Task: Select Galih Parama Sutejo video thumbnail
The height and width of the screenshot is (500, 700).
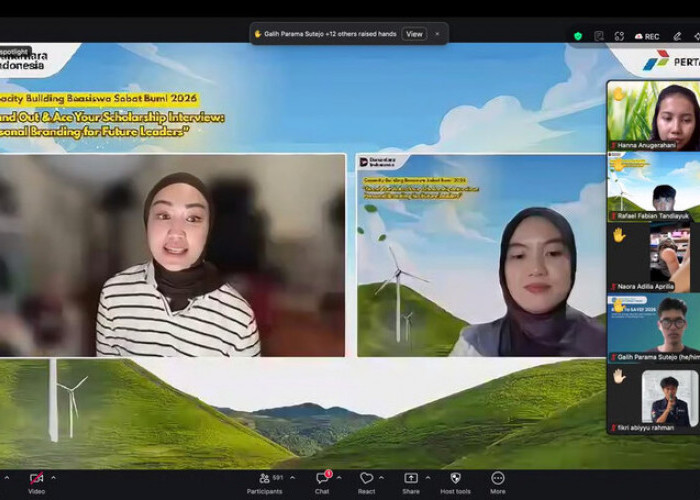Action: pyautogui.click(x=654, y=328)
